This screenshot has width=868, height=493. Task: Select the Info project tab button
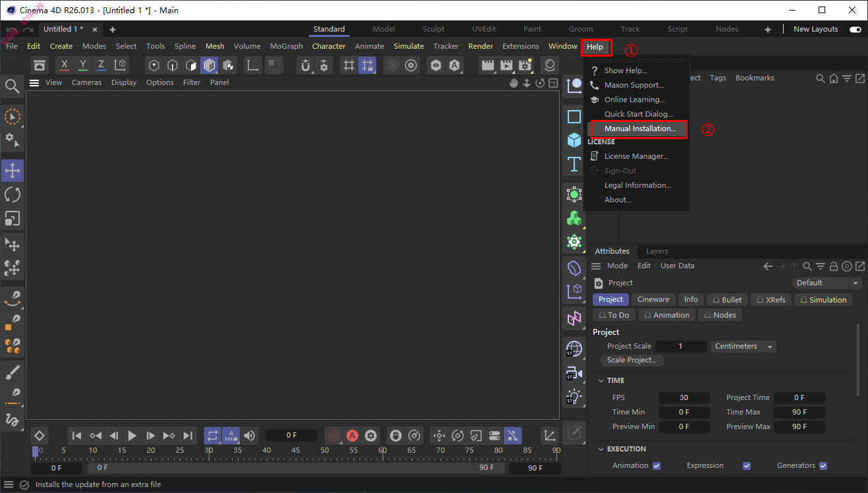[x=691, y=299]
